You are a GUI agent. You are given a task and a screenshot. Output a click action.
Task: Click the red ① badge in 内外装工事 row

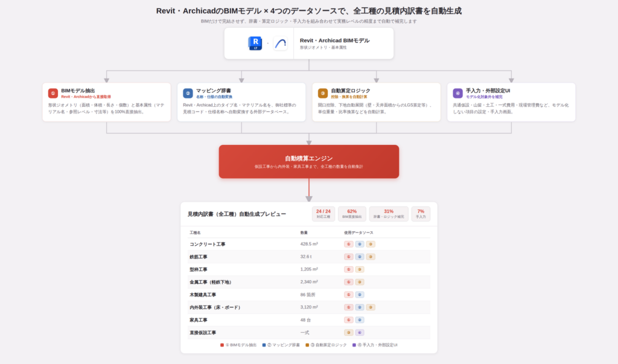click(348, 307)
